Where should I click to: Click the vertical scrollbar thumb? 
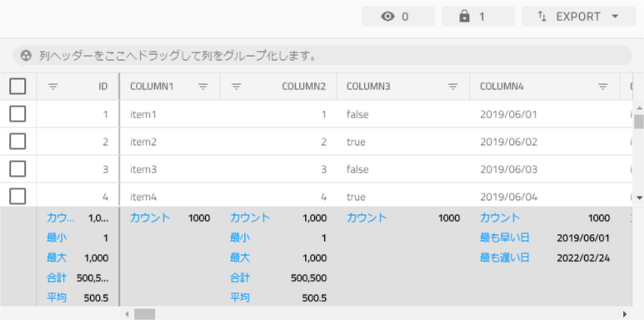(x=639, y=122)
